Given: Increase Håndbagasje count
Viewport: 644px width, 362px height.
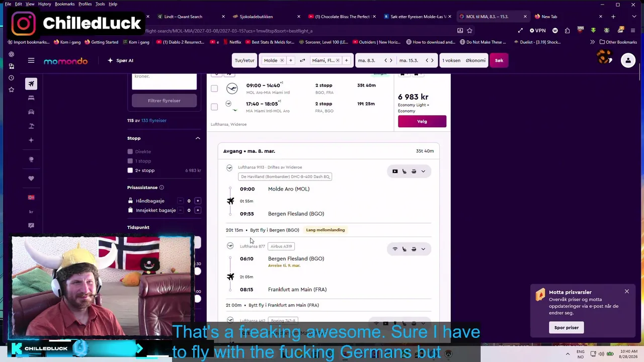Looking at the screenshot, I should [x=198, y=201].
